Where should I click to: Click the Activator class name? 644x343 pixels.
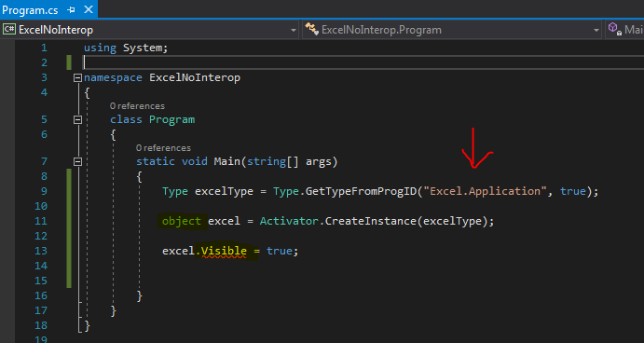point(289,221)
